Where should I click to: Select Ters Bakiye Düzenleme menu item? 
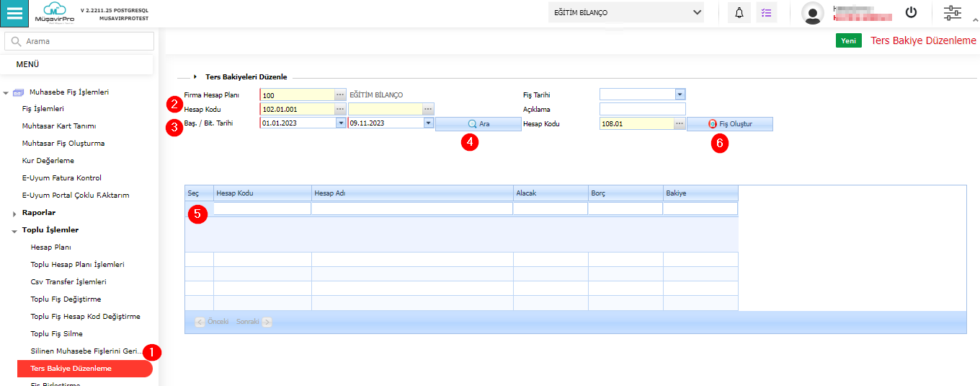pyautogui.click(x=84, y=369)
